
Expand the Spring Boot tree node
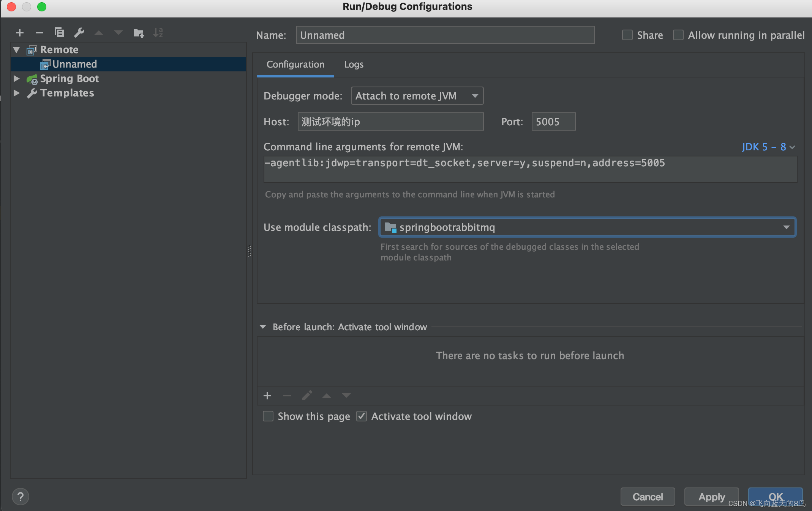16,79
